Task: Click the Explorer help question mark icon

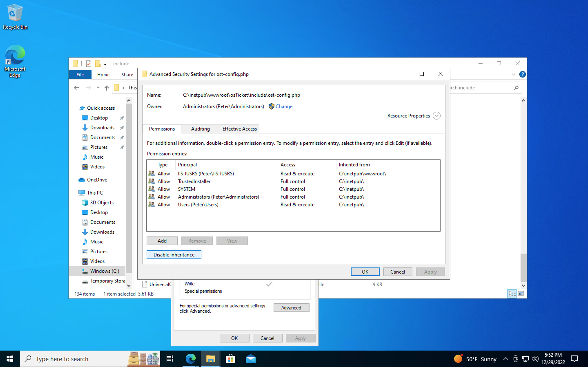Action: [x=522, y=74]
